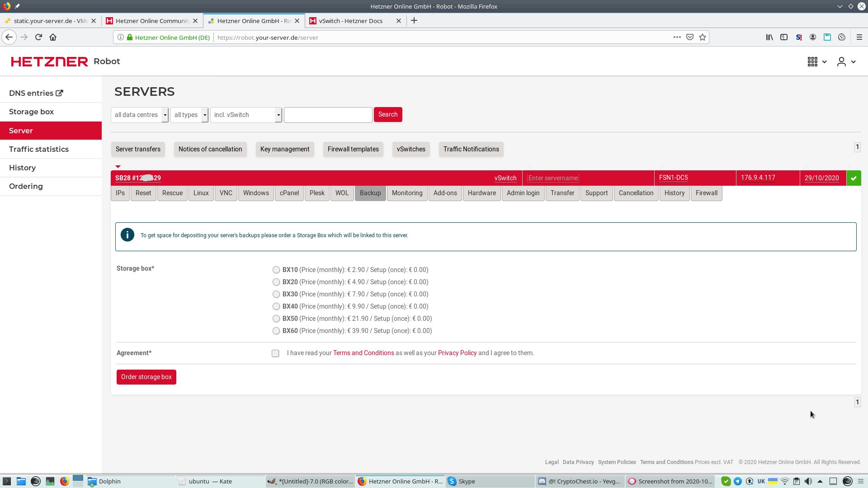This screenshot has width=868, height=488.
Task: Switch to the Firewall server tab
Action: pyautogui.click(x=706, y=193)
